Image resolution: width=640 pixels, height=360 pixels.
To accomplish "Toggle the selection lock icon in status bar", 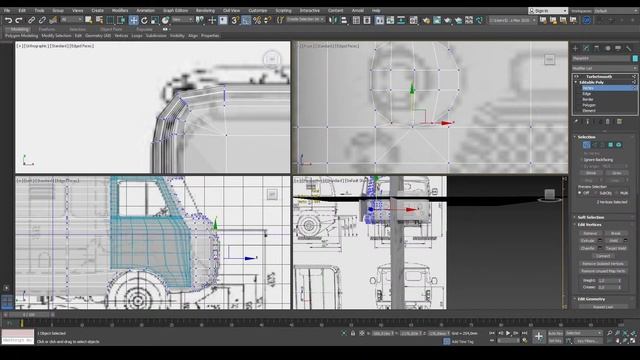I will (353, 333).
